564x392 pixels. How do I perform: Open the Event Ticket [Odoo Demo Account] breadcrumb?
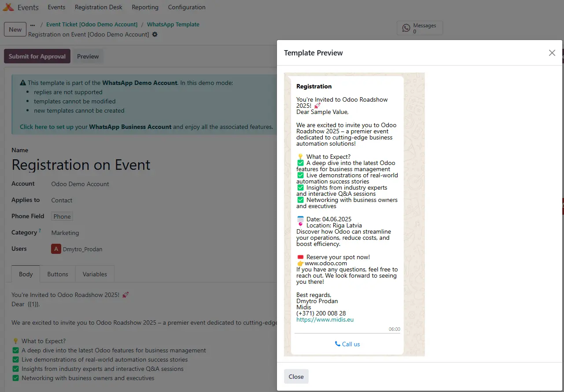point(92,25)
